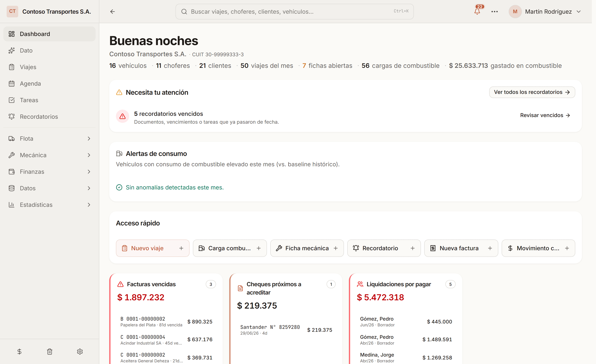
Task: Click the Ficha mecánica quick access button
Action: click(x=307, y=248)
